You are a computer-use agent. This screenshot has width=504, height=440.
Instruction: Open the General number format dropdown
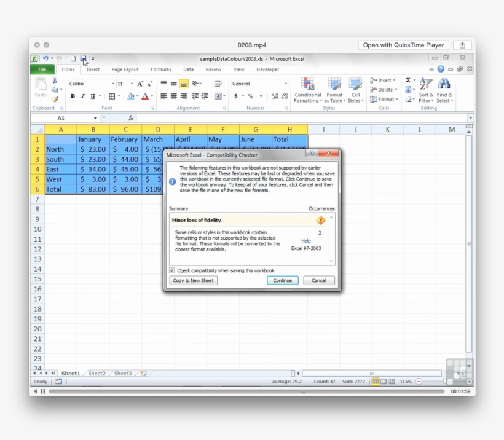285,84
